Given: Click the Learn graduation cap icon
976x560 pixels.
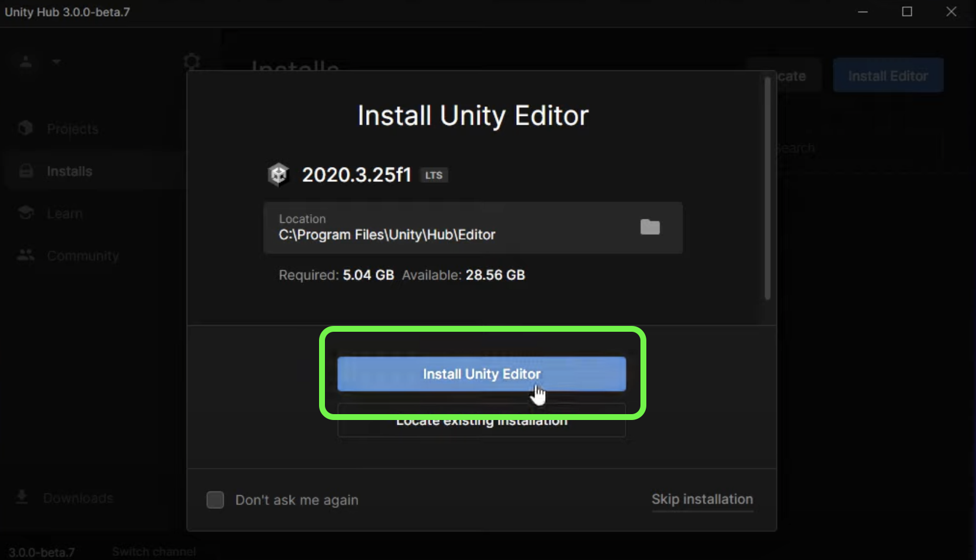Looking at the screenshot, I should (x=25, y=212).
